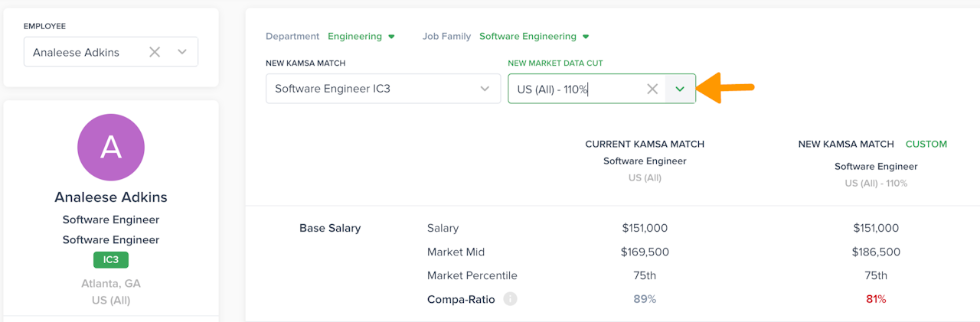Viewport: 980px width, 322px height.
Task: Expand the New Market Data Cut green chevron
Action: pos(680,89)
